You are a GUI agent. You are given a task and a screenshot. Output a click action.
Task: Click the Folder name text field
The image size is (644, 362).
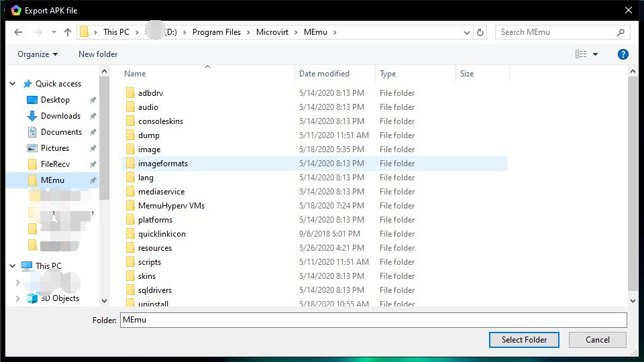pyautogui.click(x=373, y=320)
